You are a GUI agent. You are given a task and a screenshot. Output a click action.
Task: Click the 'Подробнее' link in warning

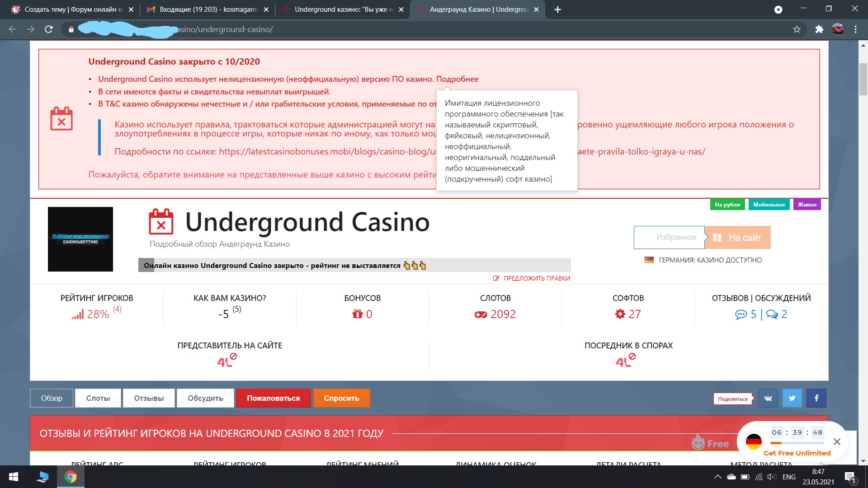coord(457,79)
